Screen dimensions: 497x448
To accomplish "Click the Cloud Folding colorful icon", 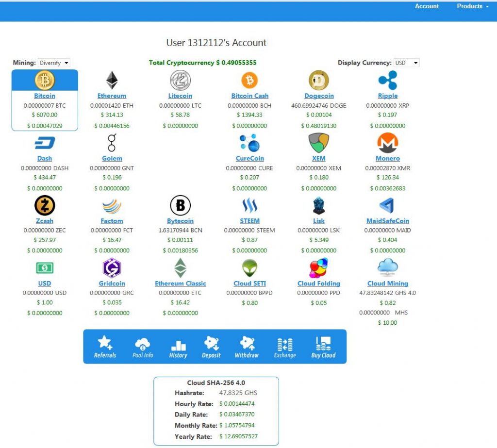I will tap(319, 268).
